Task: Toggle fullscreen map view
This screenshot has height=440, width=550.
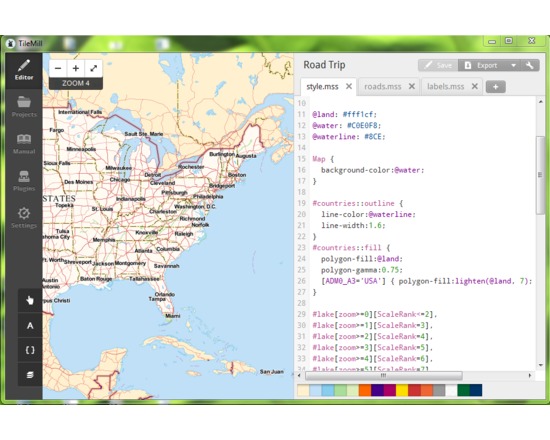Action: click(94, 68)
